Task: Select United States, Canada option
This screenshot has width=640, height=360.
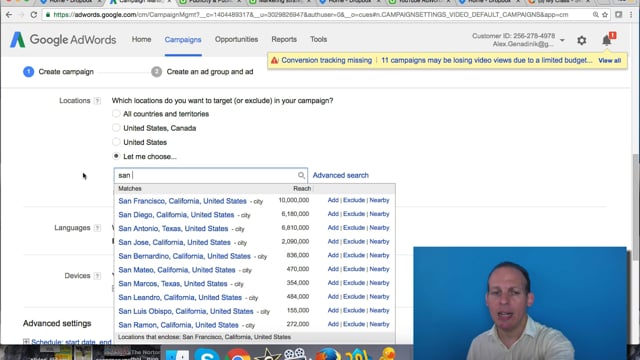Action: pos(116,128)
